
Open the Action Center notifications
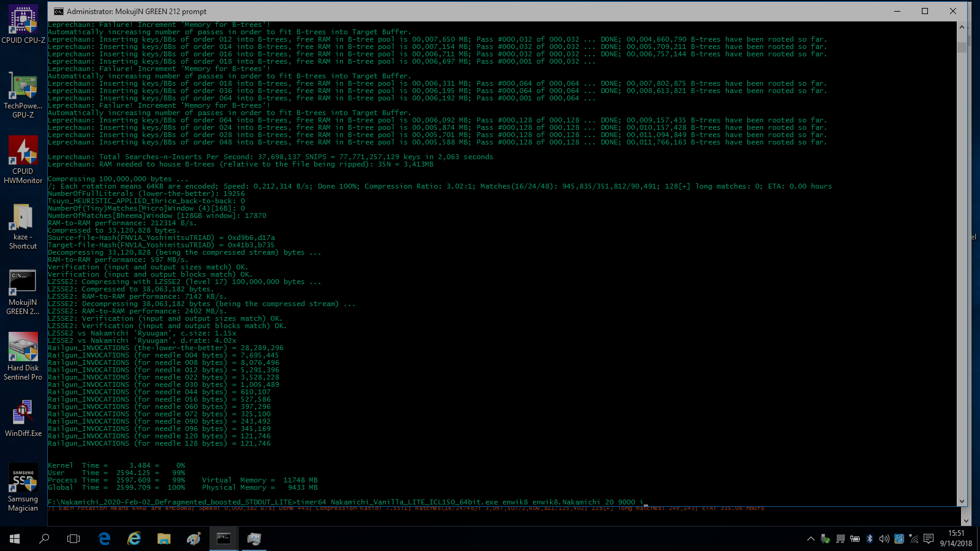click(929, 539)
